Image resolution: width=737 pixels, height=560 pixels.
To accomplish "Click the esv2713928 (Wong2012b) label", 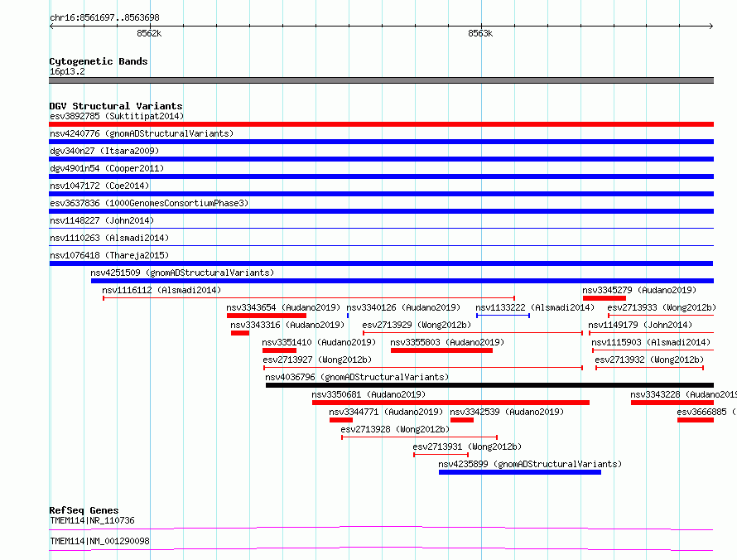I will click(x=395, y=429).
